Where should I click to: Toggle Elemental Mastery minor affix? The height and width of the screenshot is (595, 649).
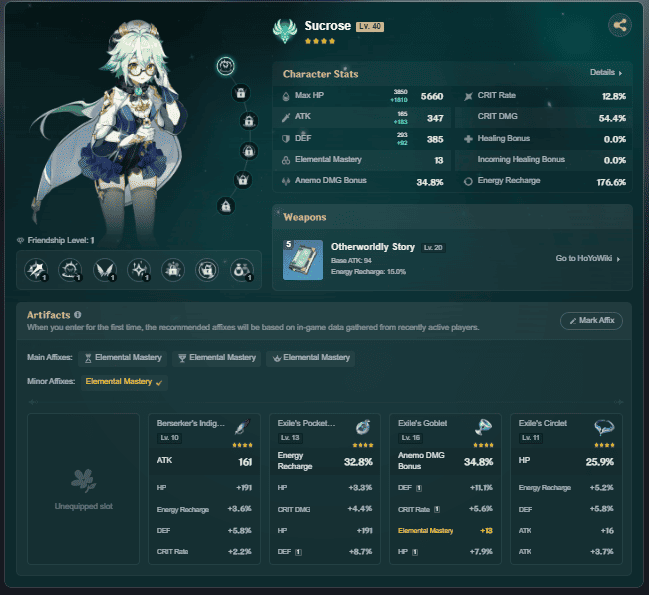(124, 382)
